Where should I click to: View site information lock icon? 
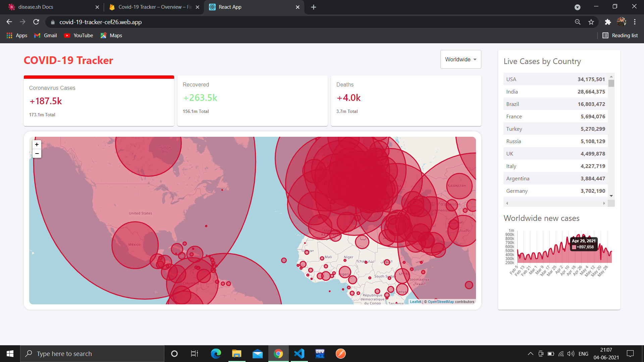click(53, 22)
